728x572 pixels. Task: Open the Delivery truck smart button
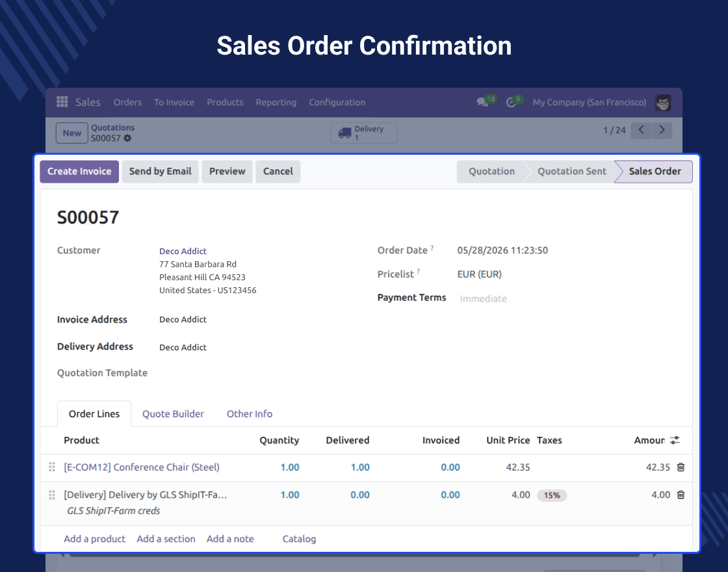click(x=364, y=133)
